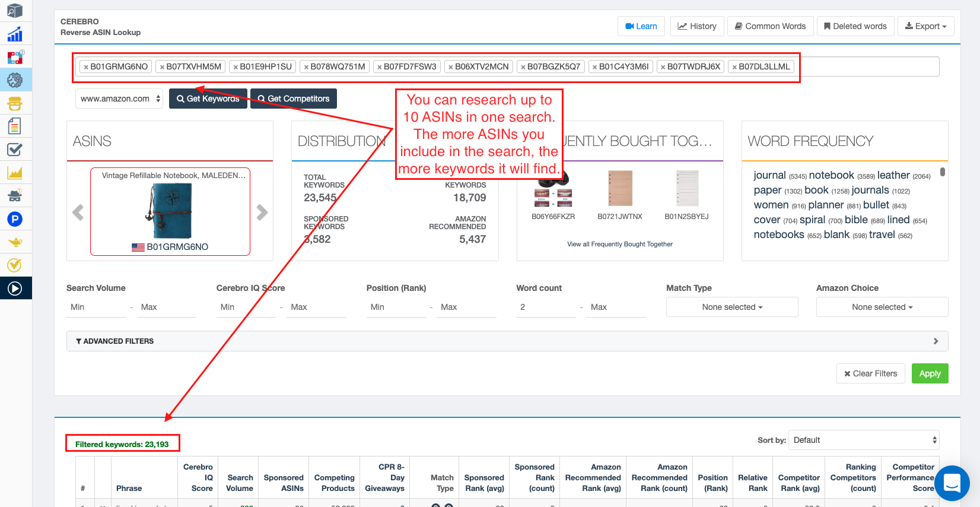Click the blue bar chart sidebar icon
The image size is (980, 507).
click(x=15, y=34)
